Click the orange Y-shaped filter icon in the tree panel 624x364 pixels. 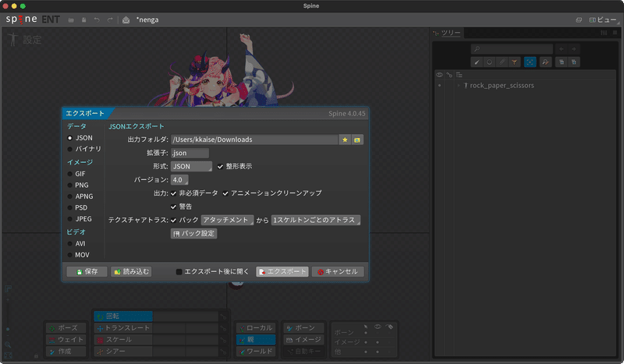[x=514, y=62]
